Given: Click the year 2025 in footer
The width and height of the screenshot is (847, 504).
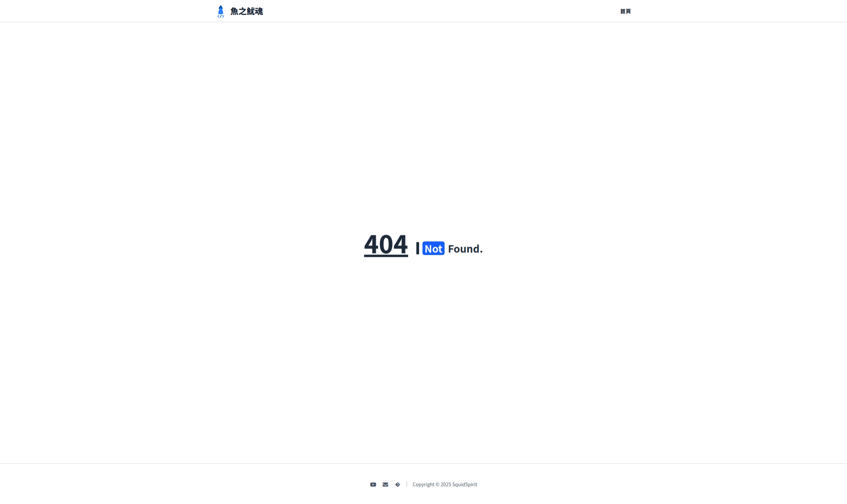Looking at the screenshot, I should (x=446, y=484).
